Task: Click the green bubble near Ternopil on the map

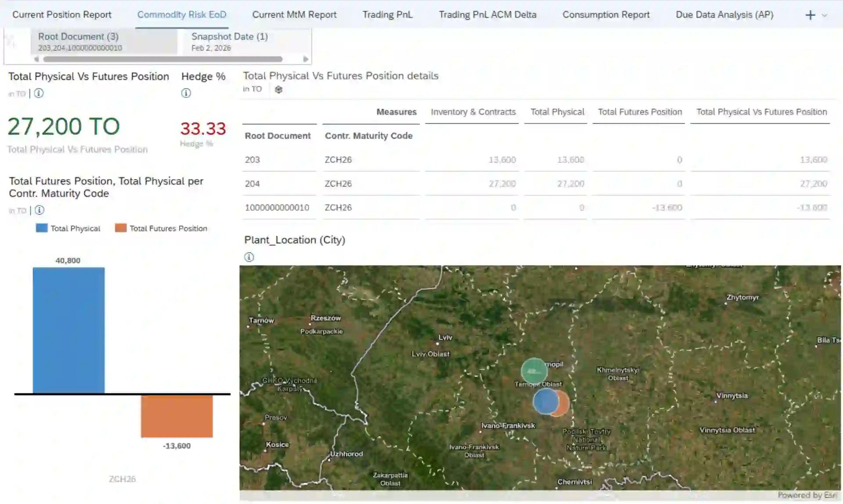Action: [534, 371]
